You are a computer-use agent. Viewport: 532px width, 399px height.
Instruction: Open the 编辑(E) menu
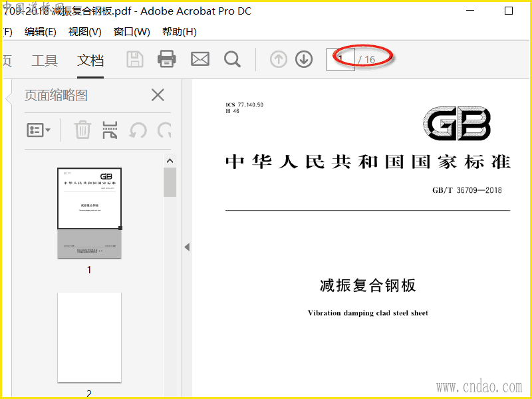pyautogui.click(x=41, y=32)
